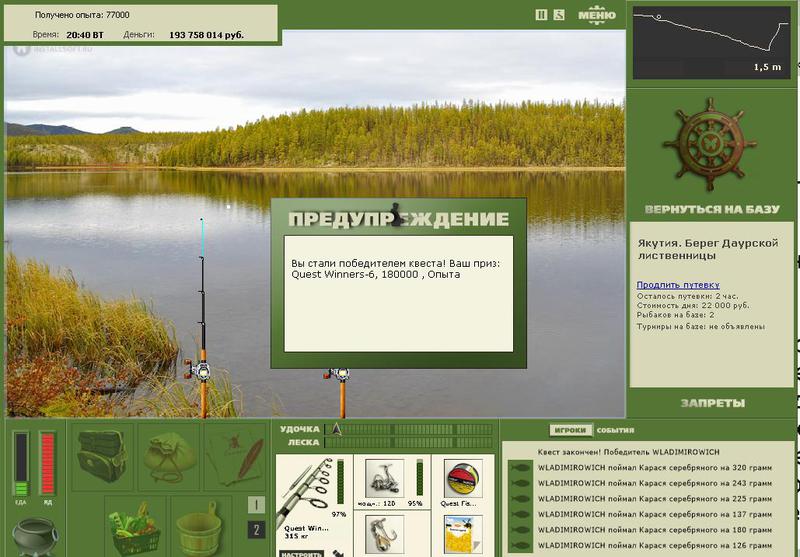Click the second rod's reel below the dialog
Image resolution: width=800 pixels, height=557 pixels.
click(x=338, y=375)
